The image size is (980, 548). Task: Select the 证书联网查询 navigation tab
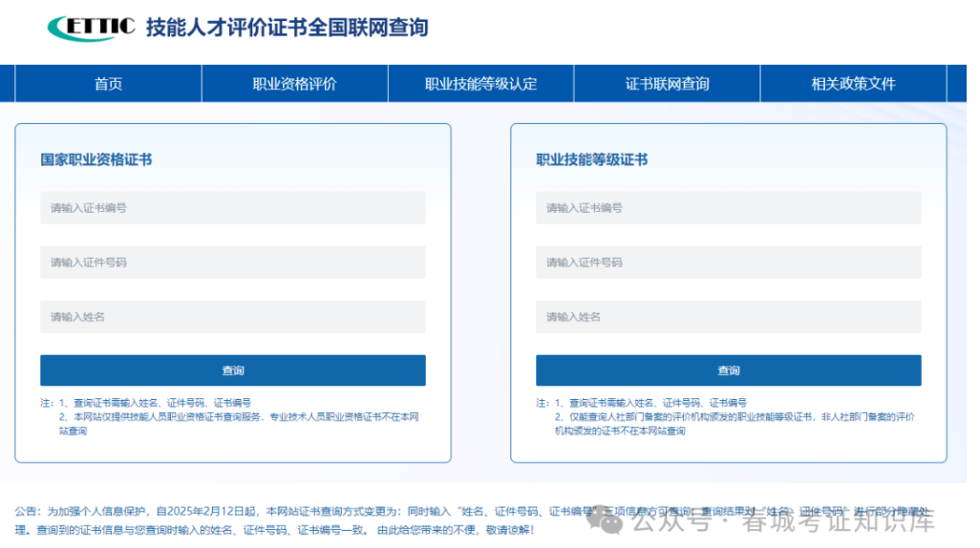(x=667, y=84)
